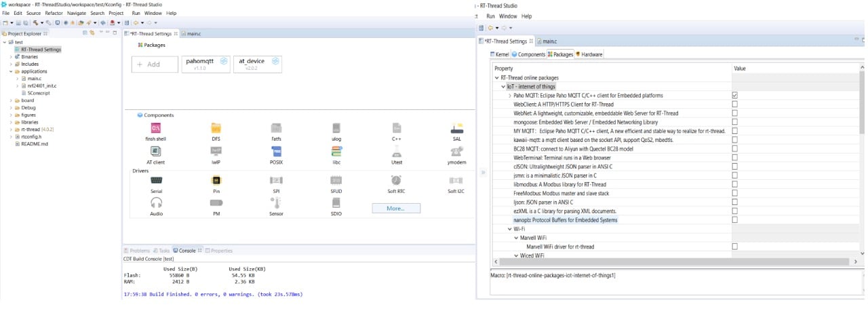The image size is (868, 309).
Task: Open the ulog component icon
Action: tap(336, 128)
